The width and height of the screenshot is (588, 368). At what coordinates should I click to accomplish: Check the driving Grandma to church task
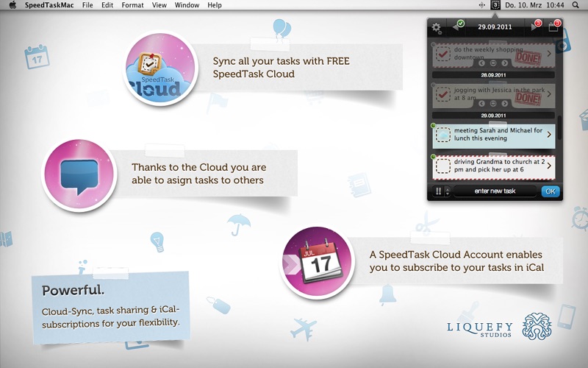pos(443,166)
